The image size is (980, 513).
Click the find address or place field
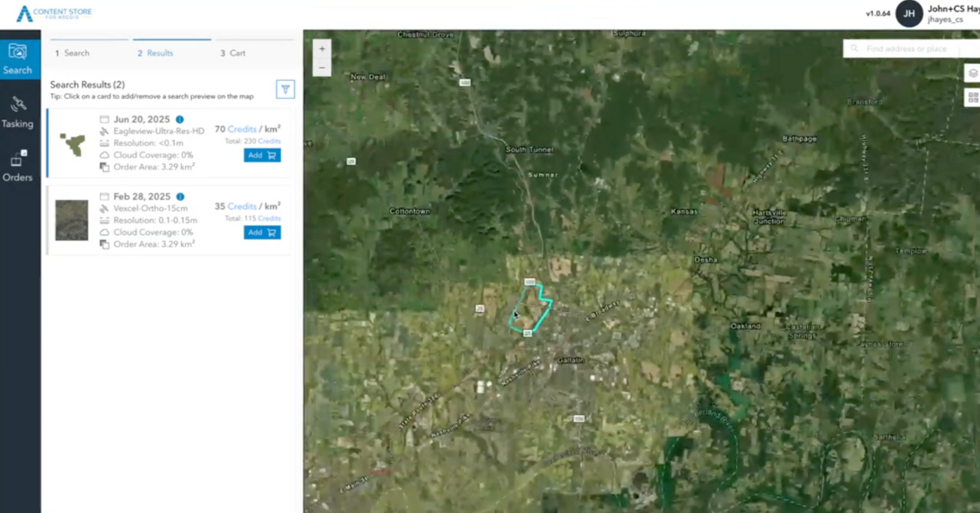[x=906, y=48]
